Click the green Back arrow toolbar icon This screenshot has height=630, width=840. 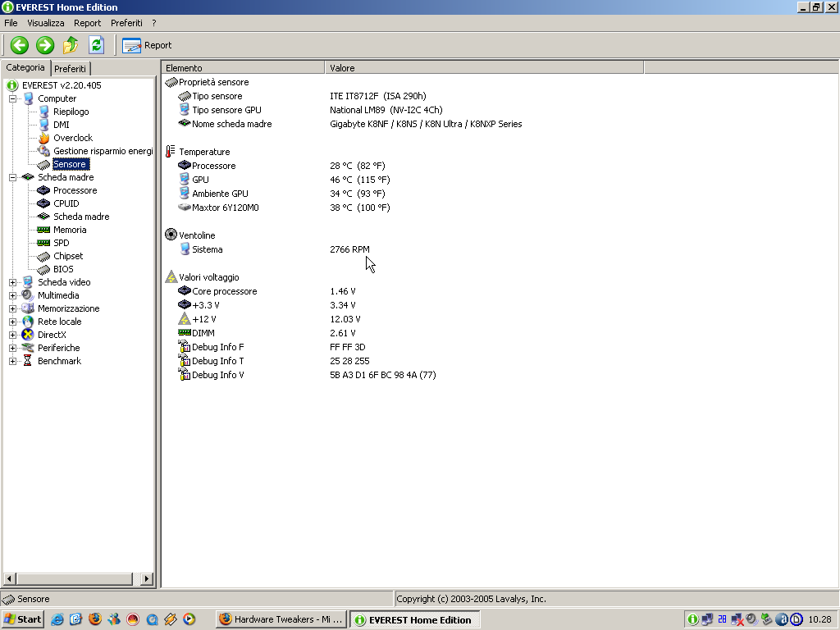20,45
